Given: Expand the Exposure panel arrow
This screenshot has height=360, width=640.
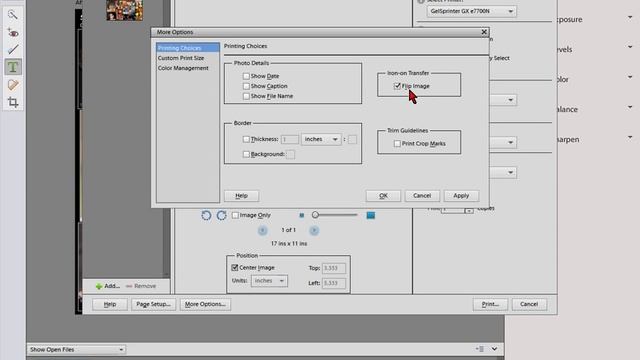Looking at the screenshot, I should tap(630, 18).
